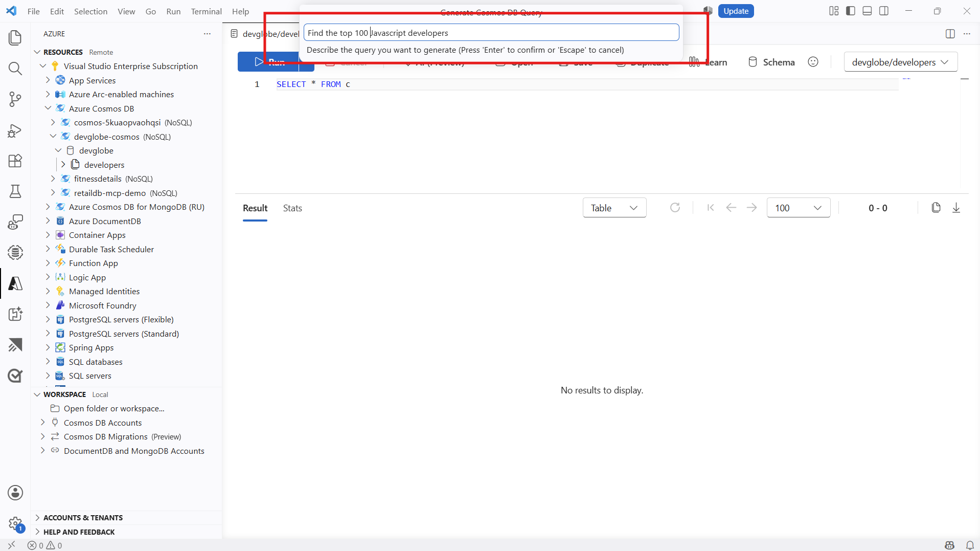
Task: Select Cosmos DB Migrations (Preview)
Action: tap(122, 436)
